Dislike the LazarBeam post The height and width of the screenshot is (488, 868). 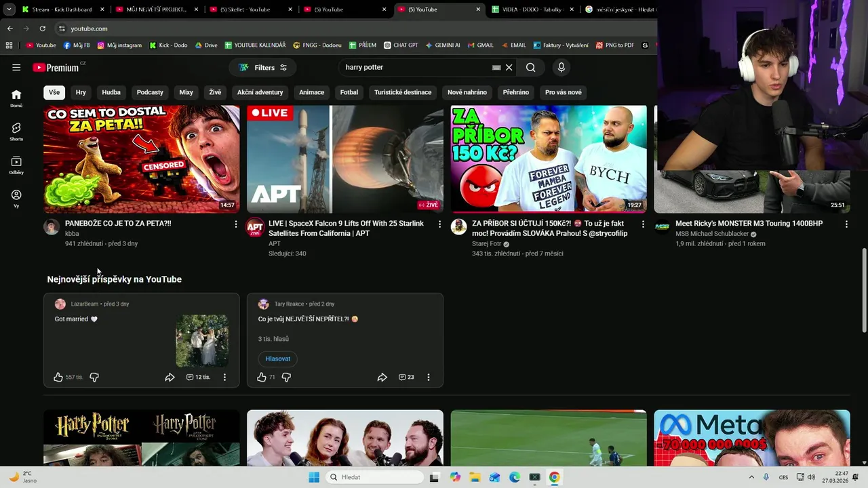tap(94, 377)
